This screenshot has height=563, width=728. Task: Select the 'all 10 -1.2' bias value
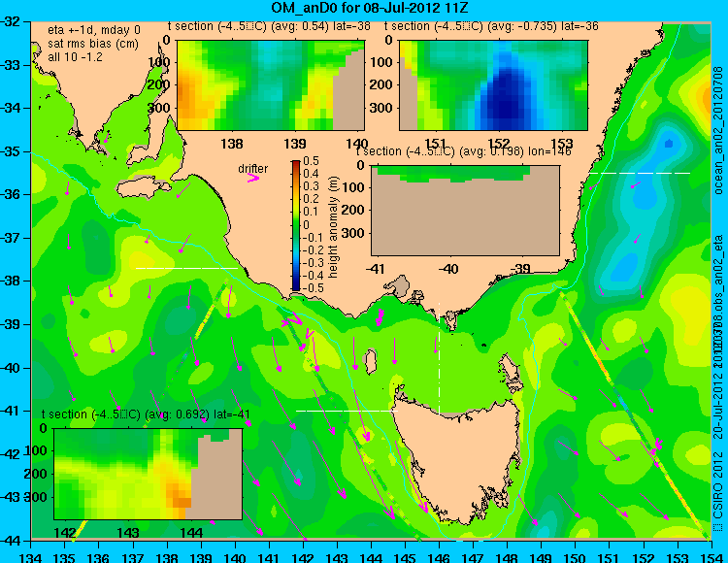click(75, 57)
